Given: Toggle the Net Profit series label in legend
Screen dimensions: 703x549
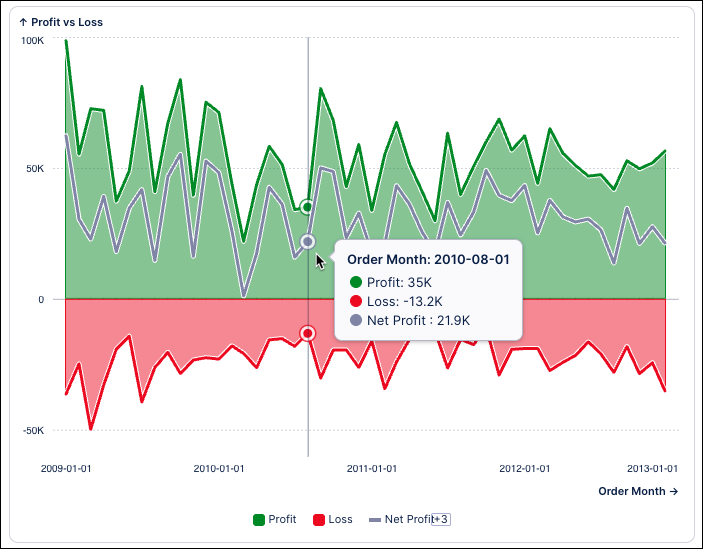Looking at the screenshot, I should click(x=408, y=519).
